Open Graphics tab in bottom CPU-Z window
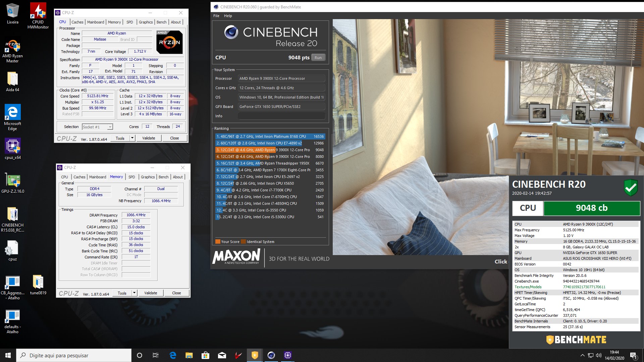The height and width of the screenshot is (362, 644). pos(148,177)
